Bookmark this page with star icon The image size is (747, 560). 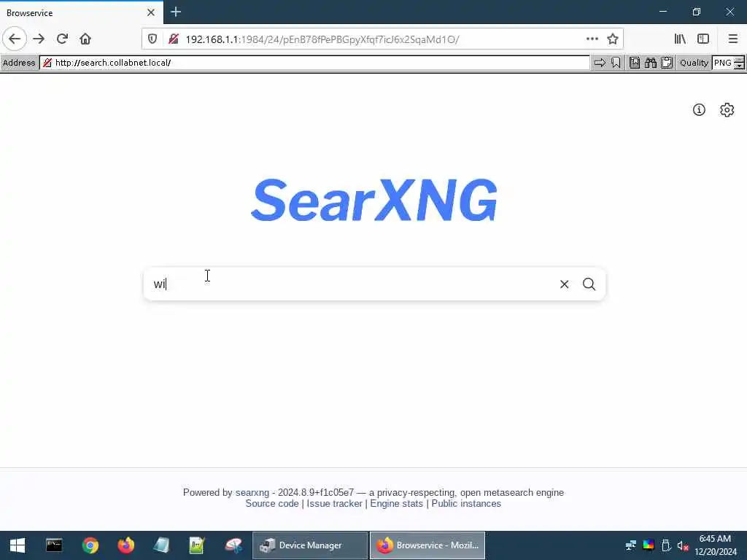[x=613, y=39]
